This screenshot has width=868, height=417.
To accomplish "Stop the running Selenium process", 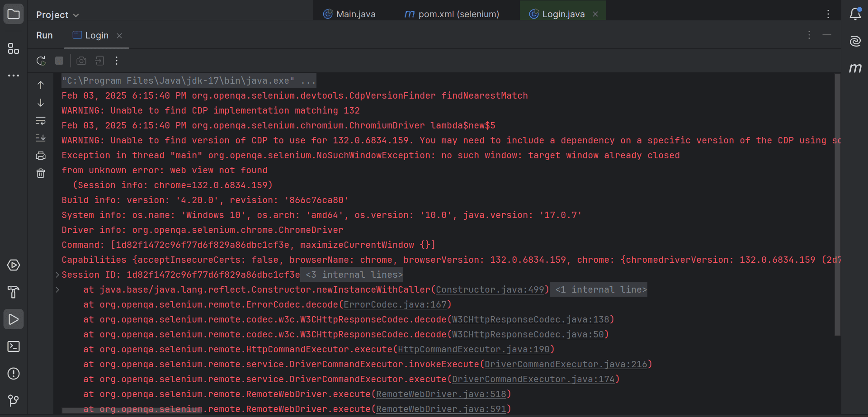I will (x=59, y=61).
